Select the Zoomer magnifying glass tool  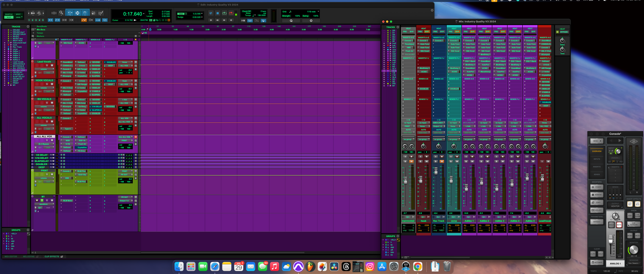[x=61, y=13]
